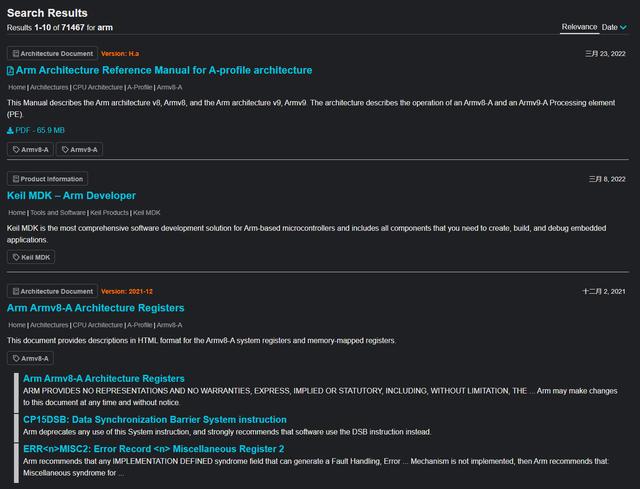Click the 十二月 2, 2021 date
Viewport: 640px width, 489px height.
(604, 291)
